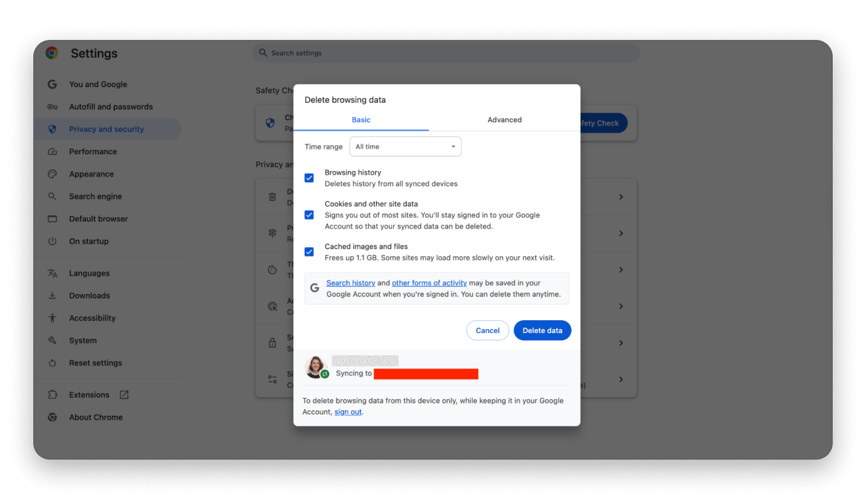The width and height of the screenshot is (866, 504).
Task: Expand the bottom chevron row in Privacy list
Action: click(x=621, y=379)
